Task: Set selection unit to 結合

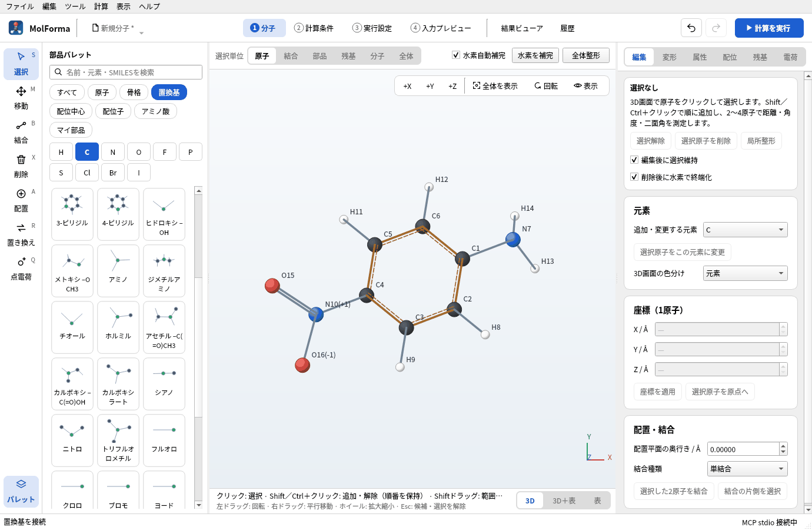Action: coord(291,56)
